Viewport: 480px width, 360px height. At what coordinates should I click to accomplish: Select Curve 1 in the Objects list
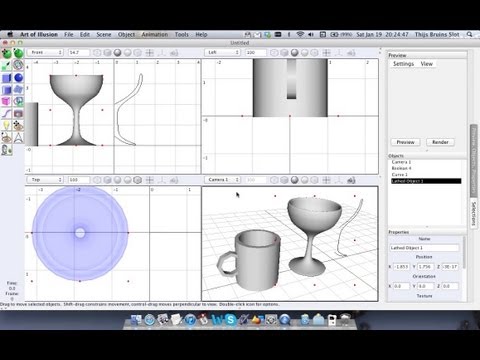tap(426, 175)
